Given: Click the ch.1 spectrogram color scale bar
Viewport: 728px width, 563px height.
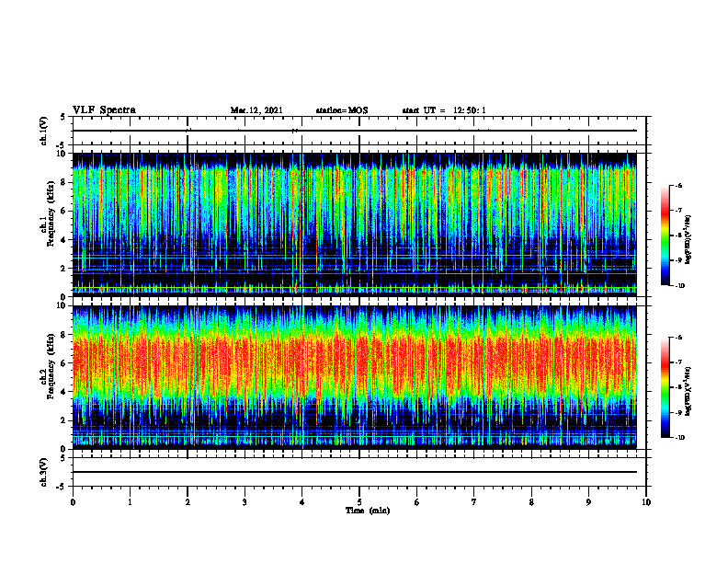Looking at the screenshot, I should click(665, 236).
